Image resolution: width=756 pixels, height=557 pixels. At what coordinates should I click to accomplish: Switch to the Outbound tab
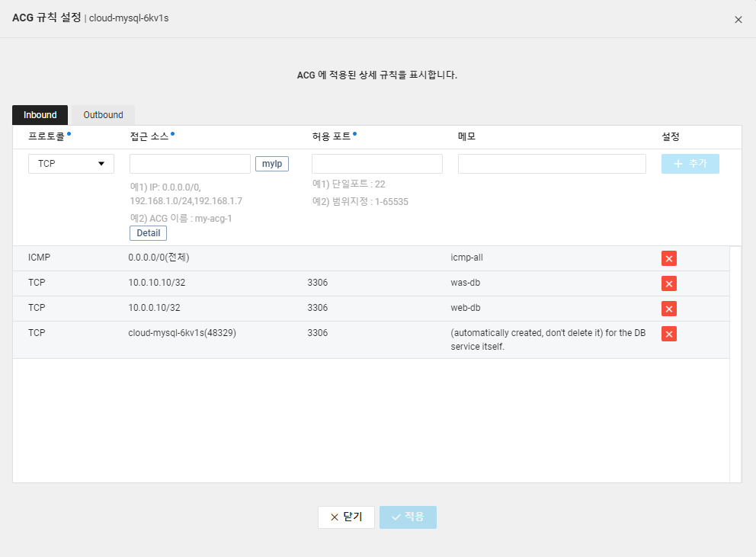[103, 115]
